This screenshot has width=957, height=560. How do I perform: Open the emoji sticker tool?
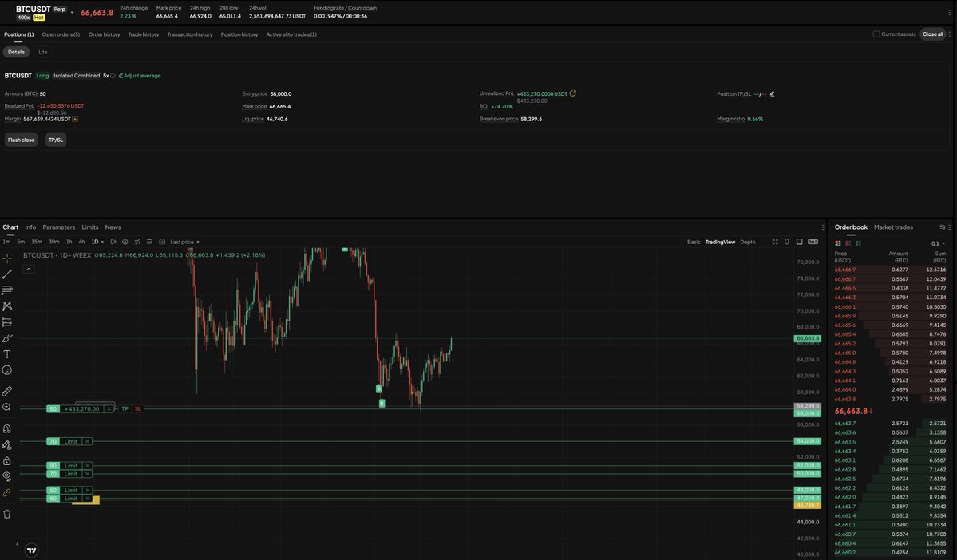point(6,370)
